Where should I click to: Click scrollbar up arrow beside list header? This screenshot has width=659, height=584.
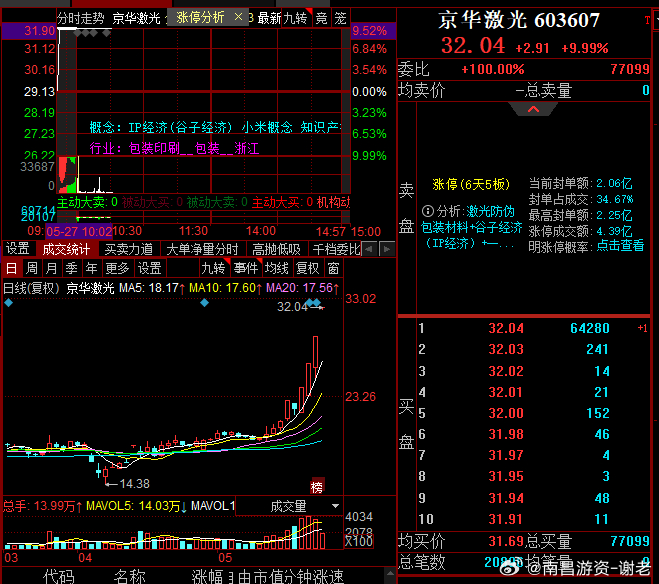click(x=390, y=573)
